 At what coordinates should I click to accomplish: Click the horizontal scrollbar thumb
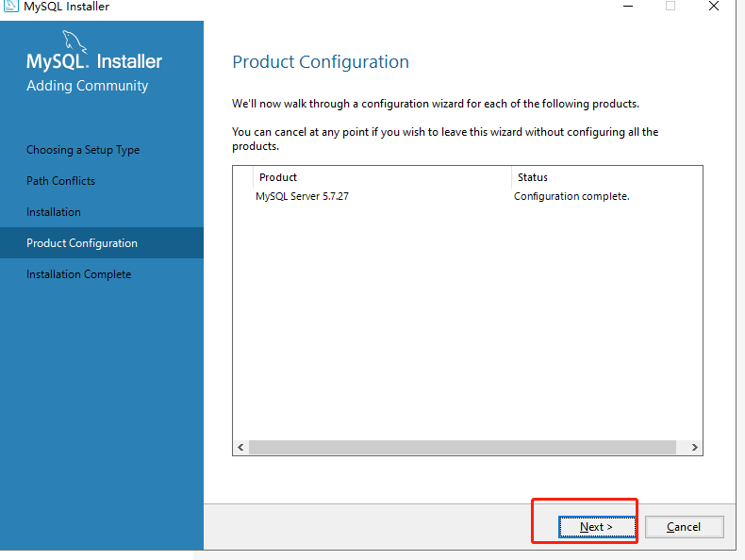462,448
